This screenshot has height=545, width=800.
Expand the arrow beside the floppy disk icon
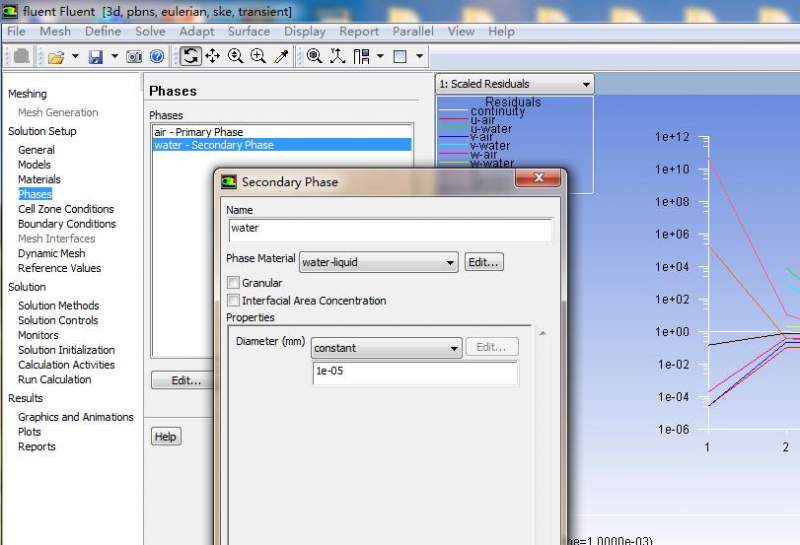tap(115, 56)
